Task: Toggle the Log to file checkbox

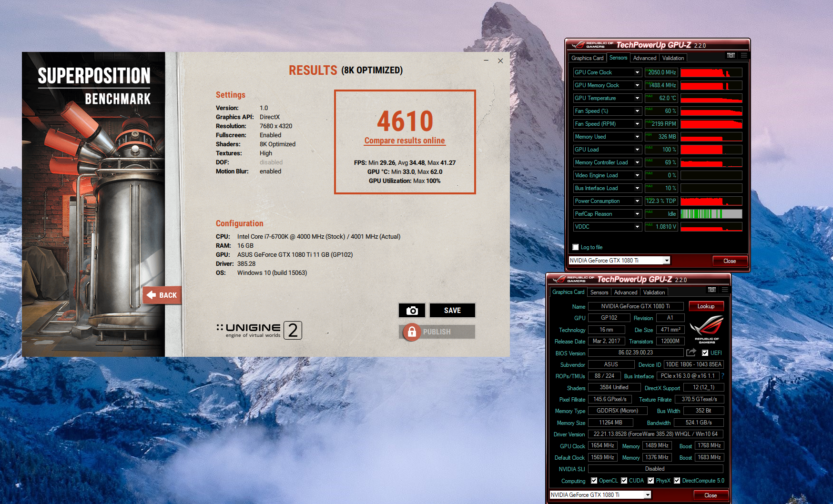Action: 576,247
